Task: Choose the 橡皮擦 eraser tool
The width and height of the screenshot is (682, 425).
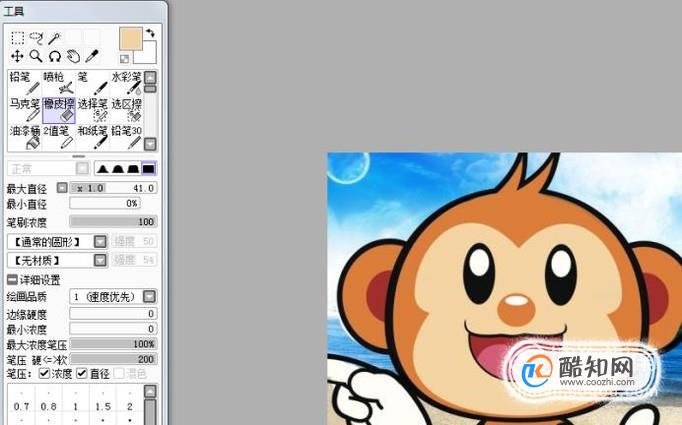Action: 58,110
